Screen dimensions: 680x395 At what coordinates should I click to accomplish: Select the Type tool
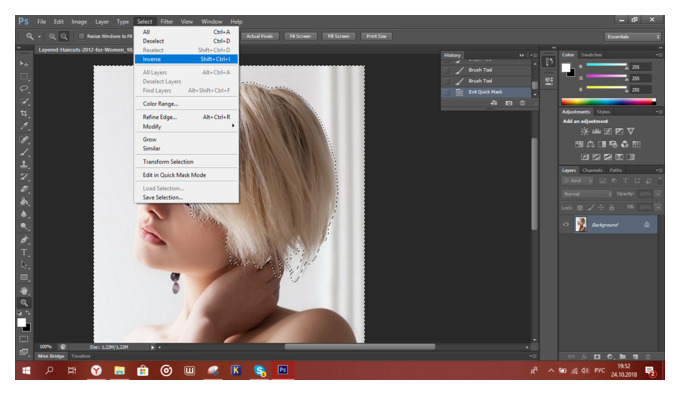point(24,252)
